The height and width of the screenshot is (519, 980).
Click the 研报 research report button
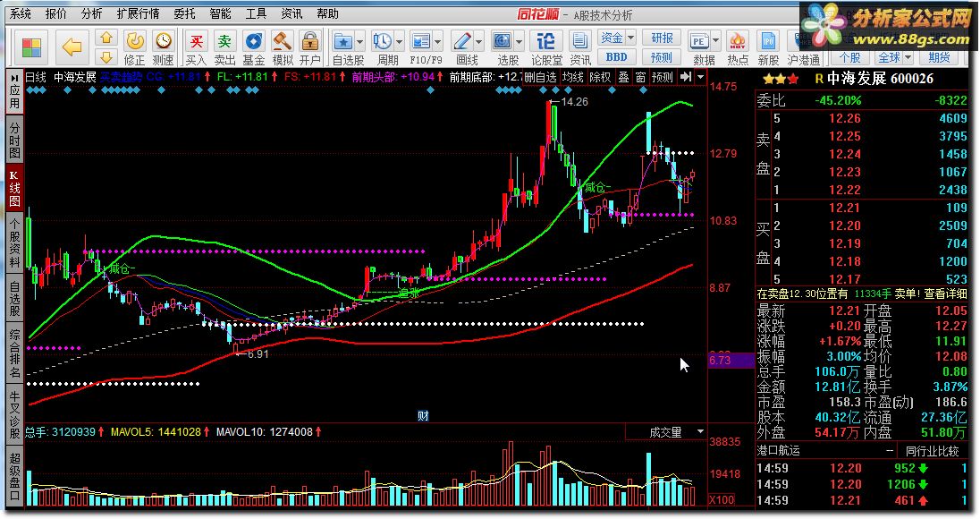click(x=662, y=38)
